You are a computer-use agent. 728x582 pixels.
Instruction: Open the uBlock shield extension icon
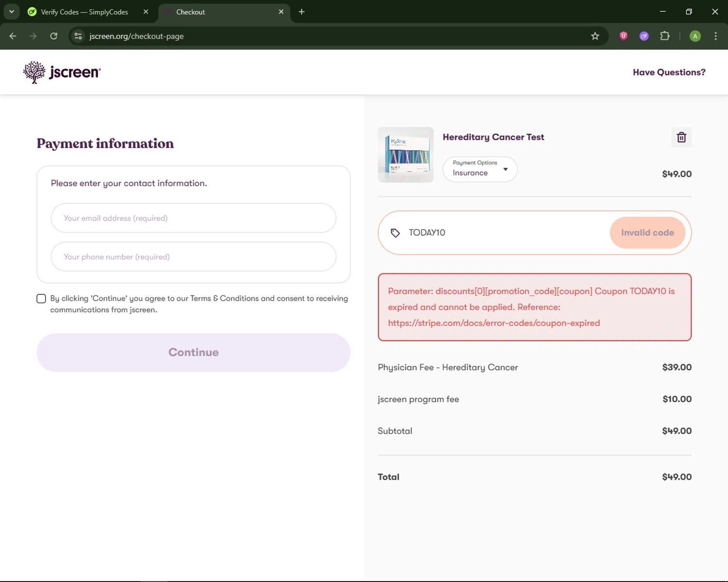624,36
